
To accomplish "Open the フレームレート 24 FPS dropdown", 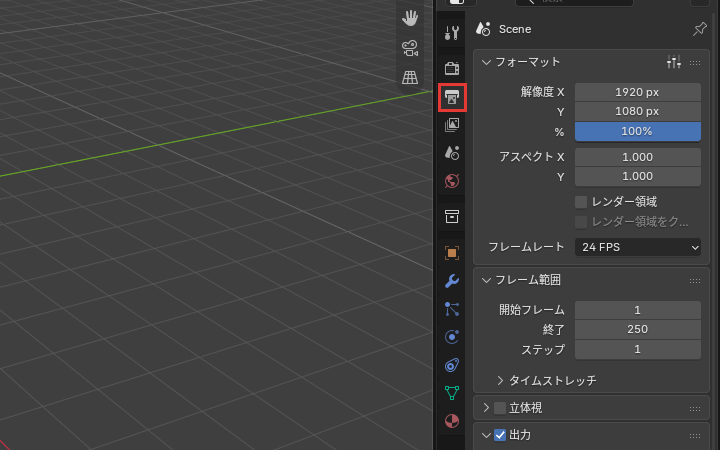I will (x=638, y=247).
